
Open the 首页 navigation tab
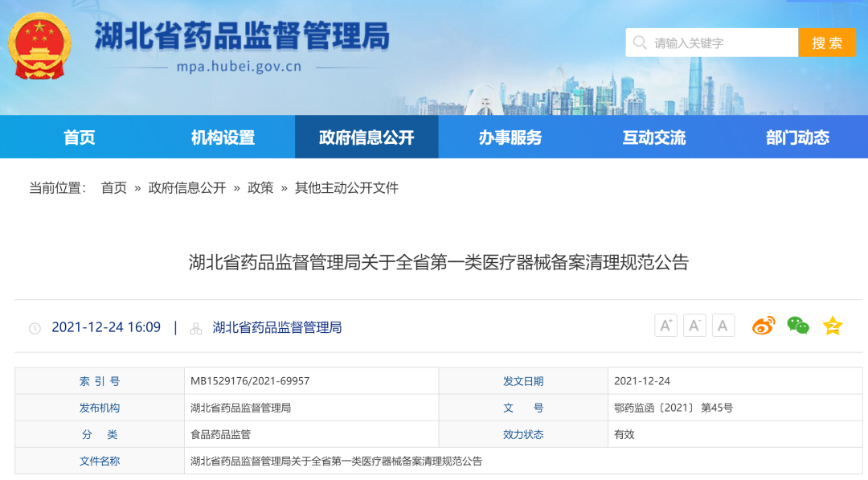pos(80,137)
